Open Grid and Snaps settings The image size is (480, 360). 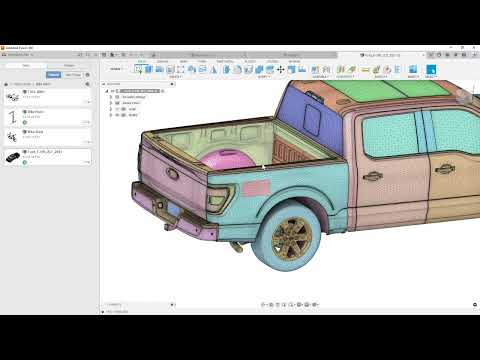pyautogui.click(x=307, y=304)
